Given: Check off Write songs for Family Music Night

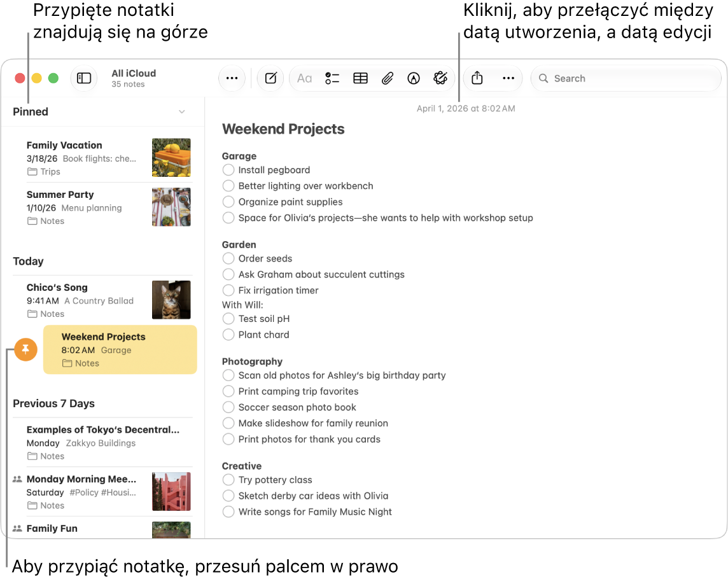Looking at the screenshot, I should [x=228, y=512].
